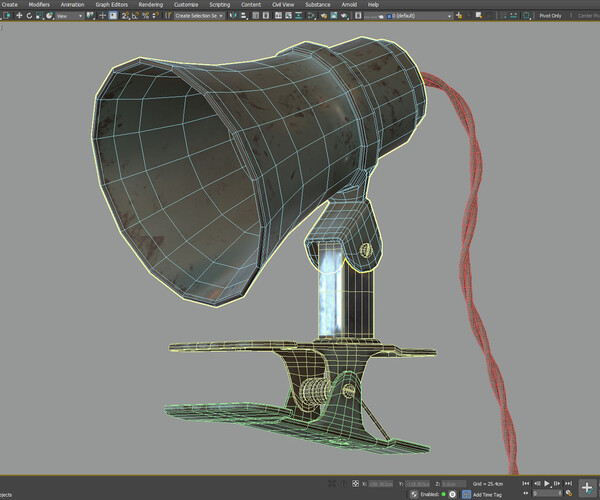Open the Help menu

[x=373, y=5]
